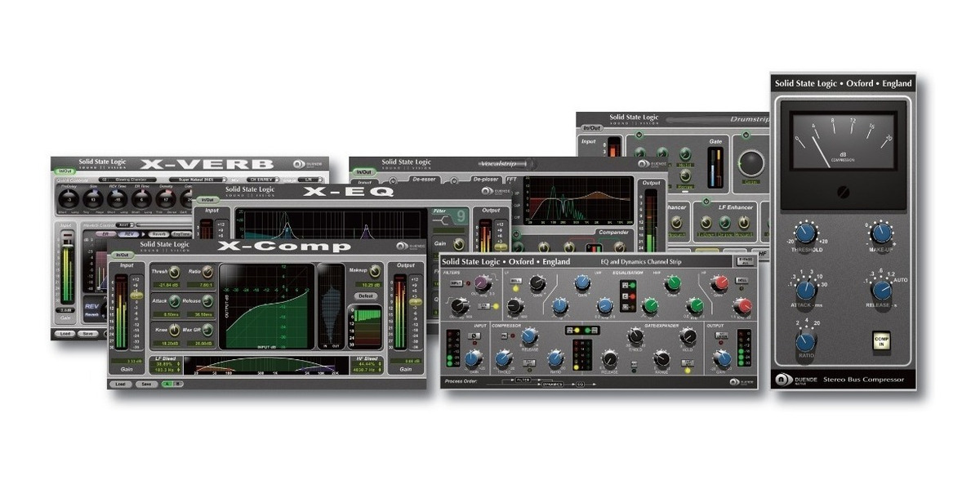Viewport: 980px width, 480px height.
Task: Open the Glowing Chamber preset dropdown in X-VERB
Action: click(x=127, y=180)
